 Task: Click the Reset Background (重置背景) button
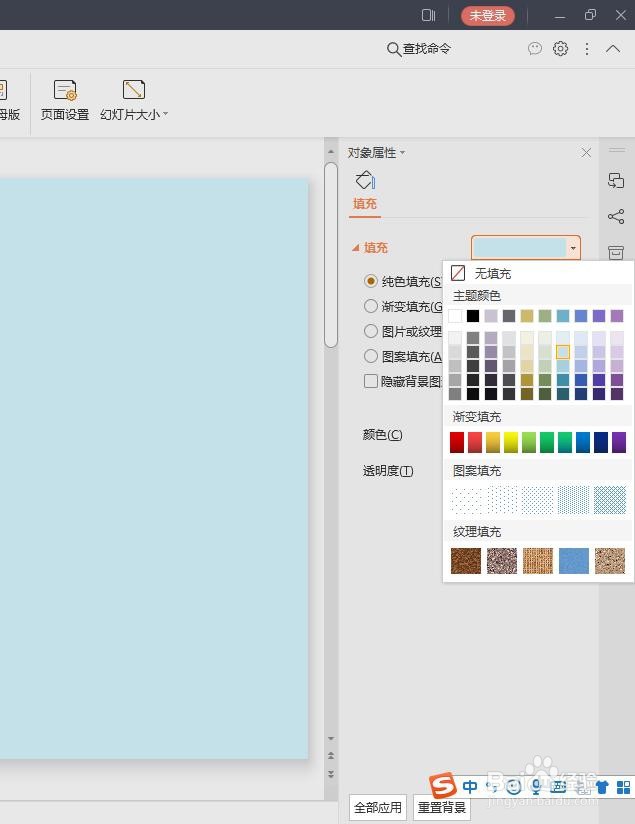(x=442, y=807)
